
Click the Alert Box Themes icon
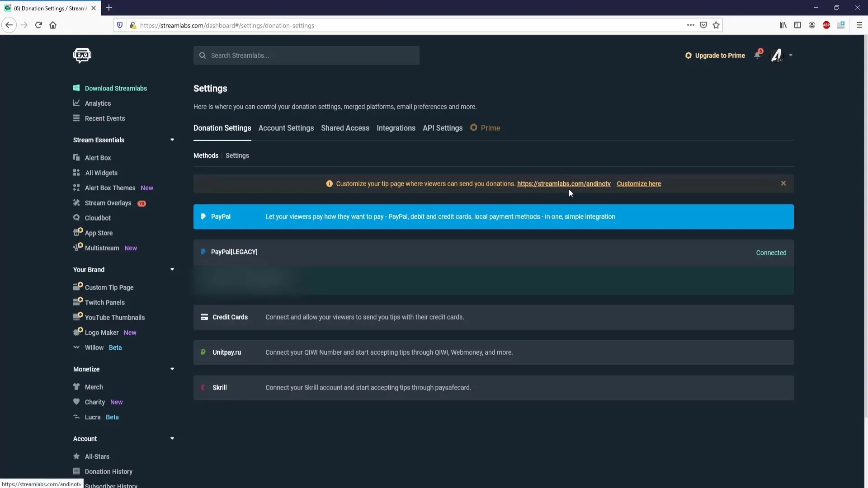(x=76, y=188)
